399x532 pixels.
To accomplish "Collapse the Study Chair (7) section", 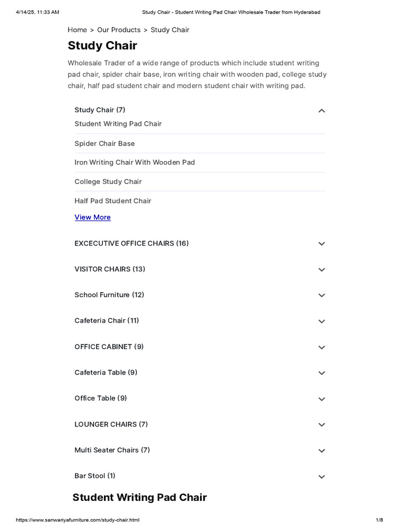I will tap(321, 111).
